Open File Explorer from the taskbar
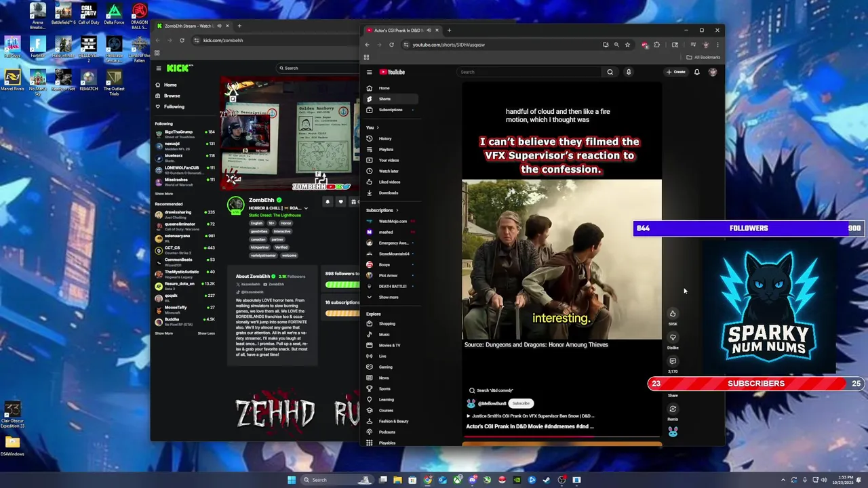The width and height of the screenshot is (868, 488). (397, 480)
